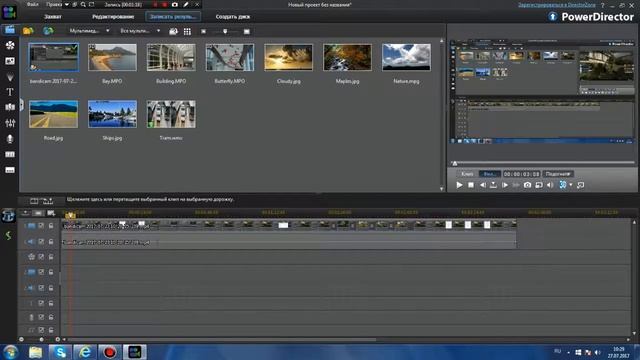Screen dimensions: 640x360
Task: Click the download media globe icon
Action: click(x=48, y=31)
